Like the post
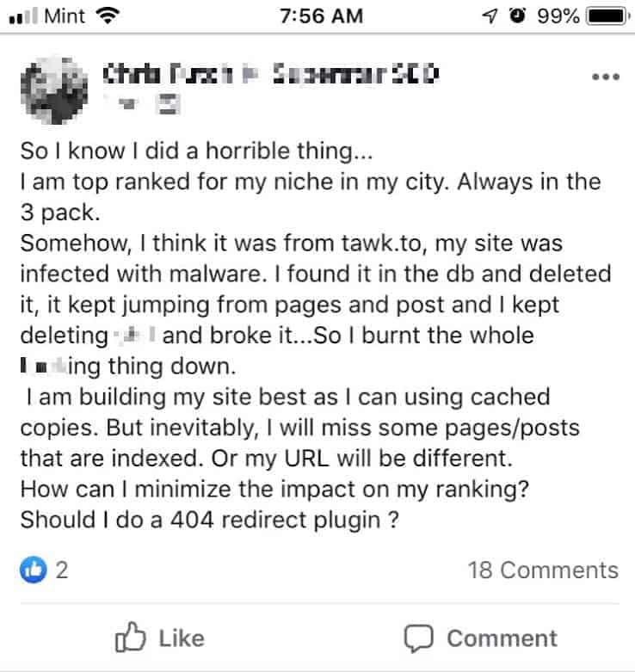The width and height of the screenshot is (635, 672). pos(160,638)
